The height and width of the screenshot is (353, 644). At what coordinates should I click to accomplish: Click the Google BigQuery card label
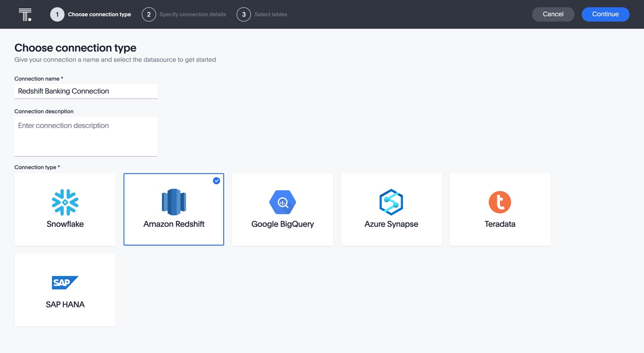(283, 224)
